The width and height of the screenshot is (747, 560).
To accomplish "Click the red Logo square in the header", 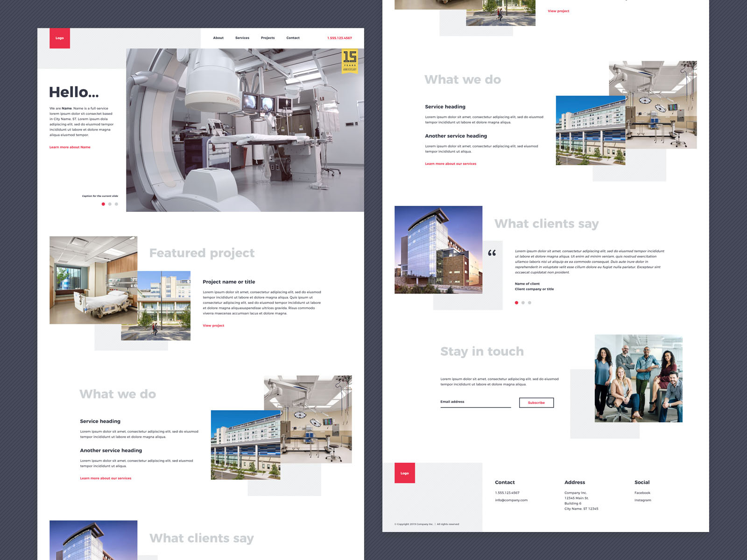I will click(60, 38).
